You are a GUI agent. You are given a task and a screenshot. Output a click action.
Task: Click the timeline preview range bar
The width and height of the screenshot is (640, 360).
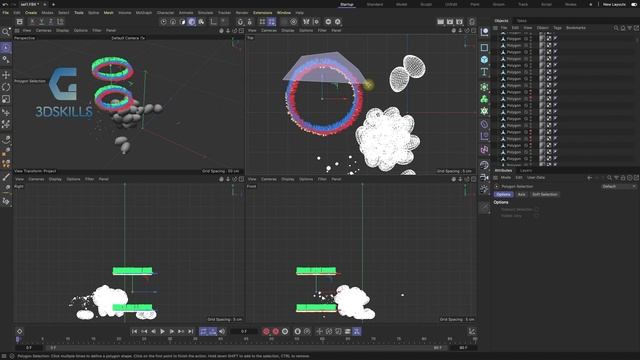[x=245, y=348]
